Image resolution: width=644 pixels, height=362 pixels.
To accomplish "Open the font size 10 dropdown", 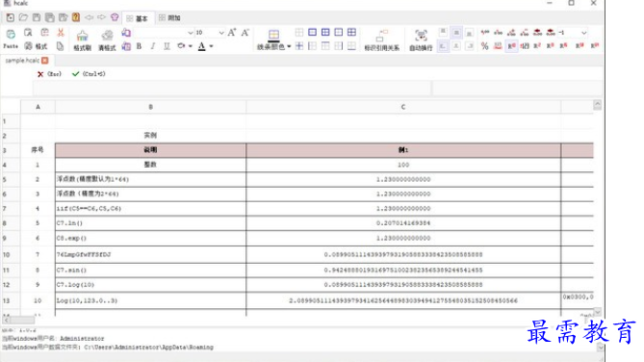I will [221, 33].
